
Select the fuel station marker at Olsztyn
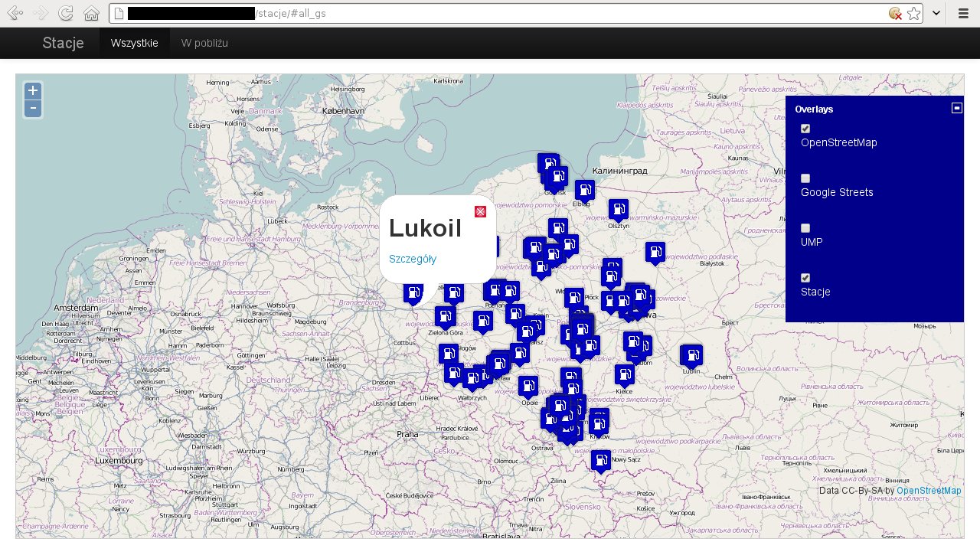point(619,209)
